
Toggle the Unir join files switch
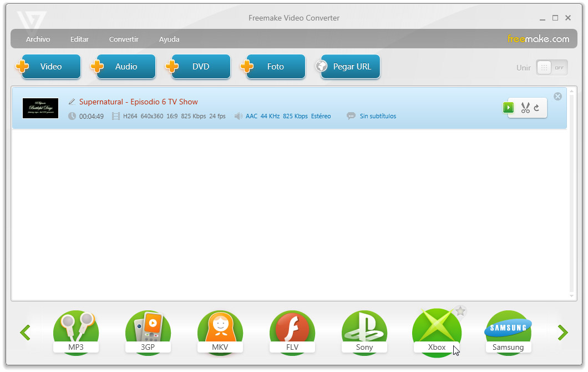point(551,68)
